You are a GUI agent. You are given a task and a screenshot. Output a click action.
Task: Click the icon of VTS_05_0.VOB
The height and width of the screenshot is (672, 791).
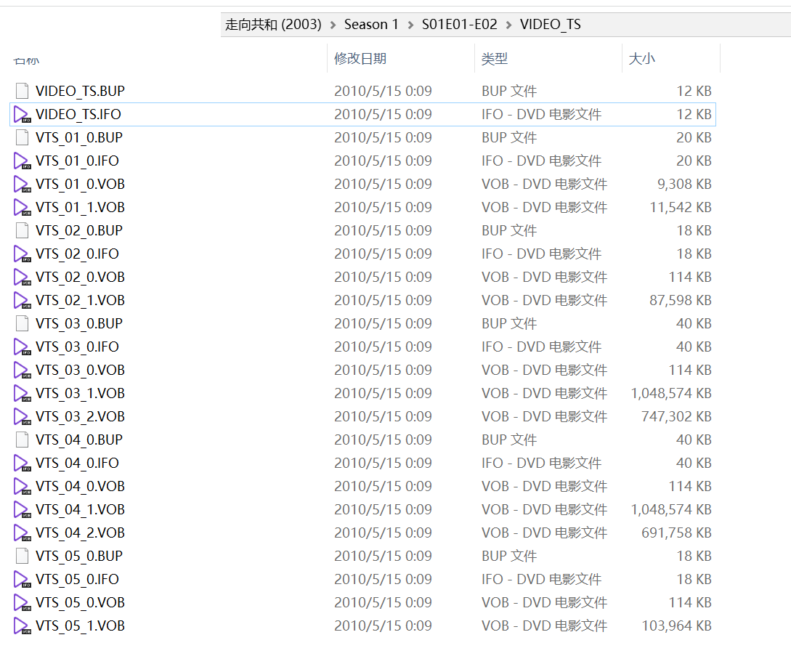23,602
